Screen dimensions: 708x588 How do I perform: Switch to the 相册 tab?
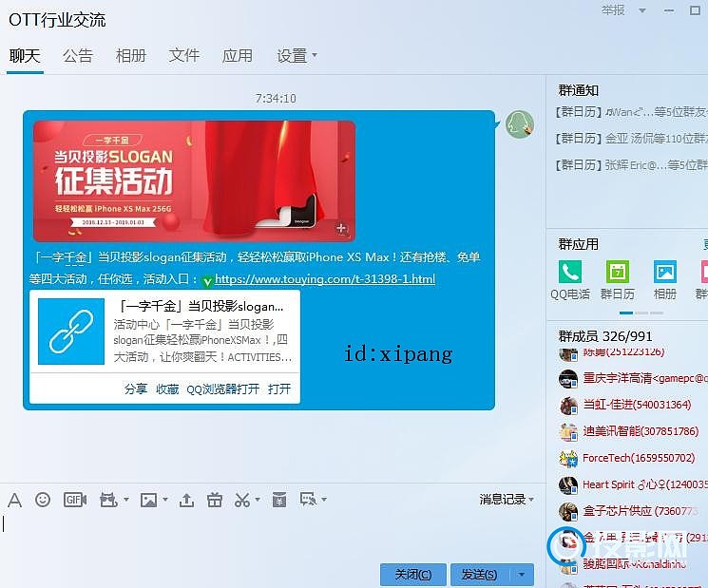[x=131, y=56]
